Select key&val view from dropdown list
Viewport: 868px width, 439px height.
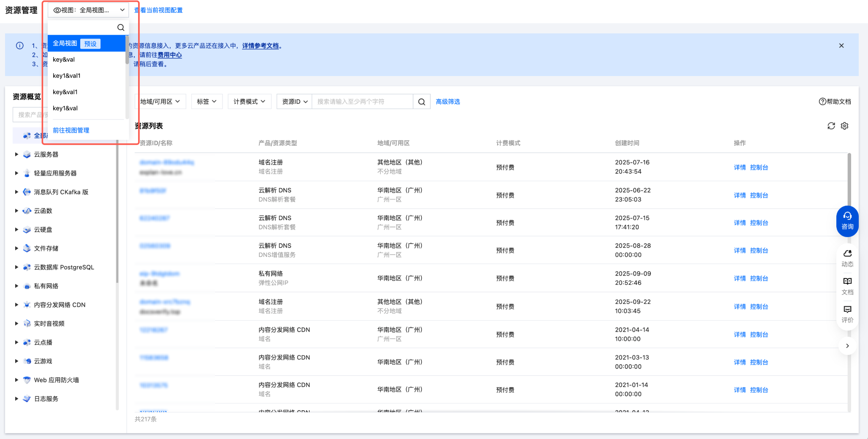click(64, 60)
